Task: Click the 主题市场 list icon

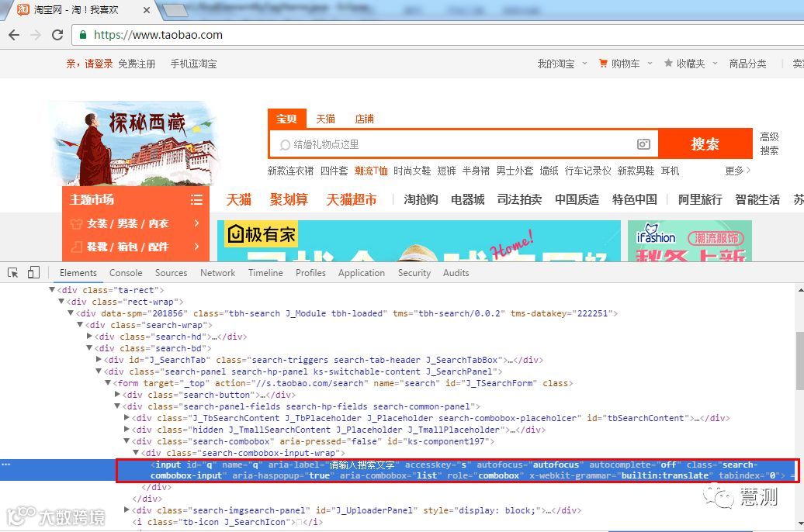Action: (x=196, y=199)
